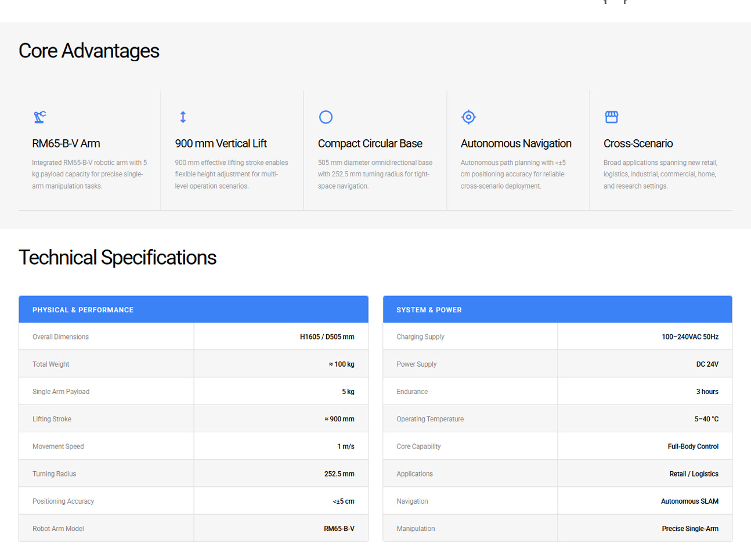Screen dimensions: 751x560
Task: Select the Technical Specifications heading
Action: click(x=117, y=258)
